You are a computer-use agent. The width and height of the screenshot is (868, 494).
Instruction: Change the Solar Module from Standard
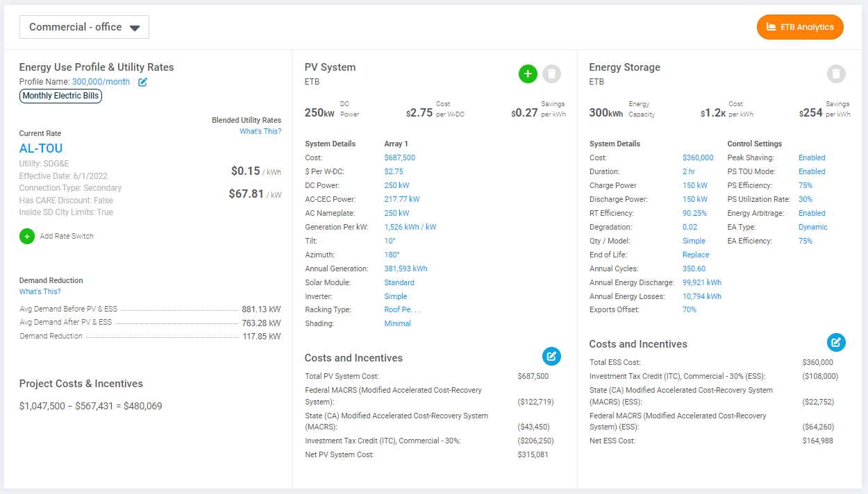click(399, 282)
